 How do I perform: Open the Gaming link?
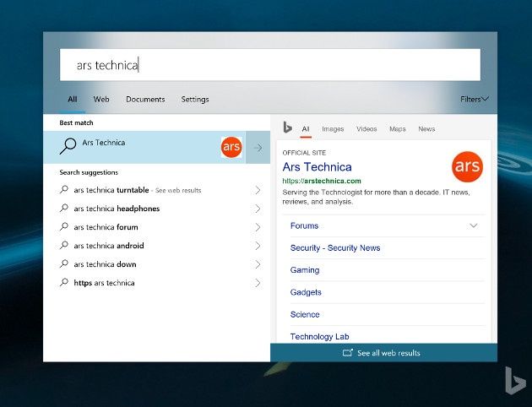point(305,270)
